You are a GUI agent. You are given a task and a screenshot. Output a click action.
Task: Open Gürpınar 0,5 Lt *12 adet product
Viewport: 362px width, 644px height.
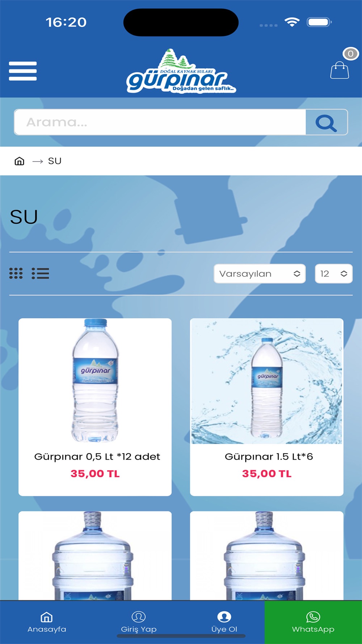97,456
